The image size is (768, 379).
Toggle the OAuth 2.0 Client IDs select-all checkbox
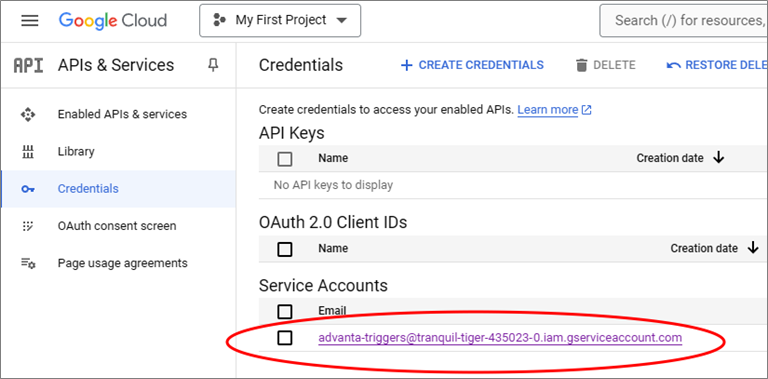[285, 249]
